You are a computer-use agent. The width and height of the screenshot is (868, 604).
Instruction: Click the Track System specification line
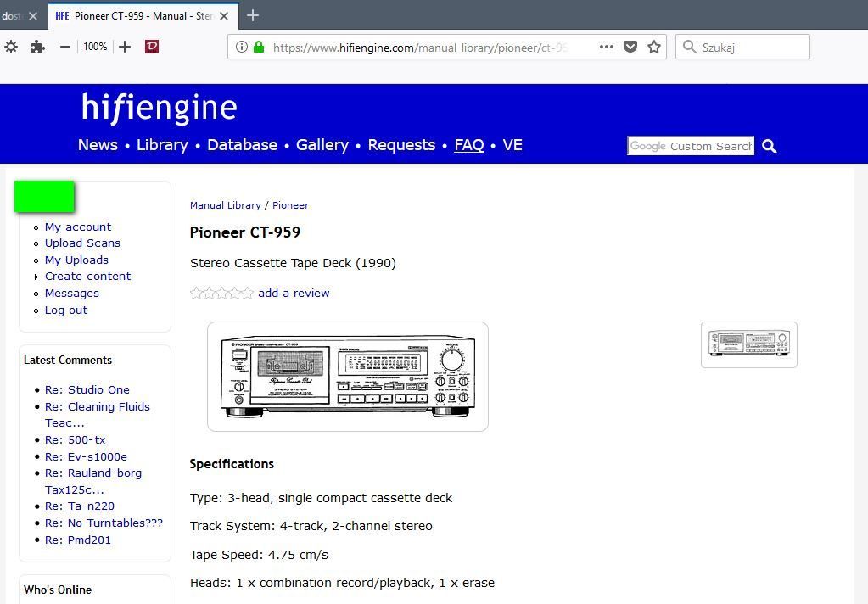(311, 526)
